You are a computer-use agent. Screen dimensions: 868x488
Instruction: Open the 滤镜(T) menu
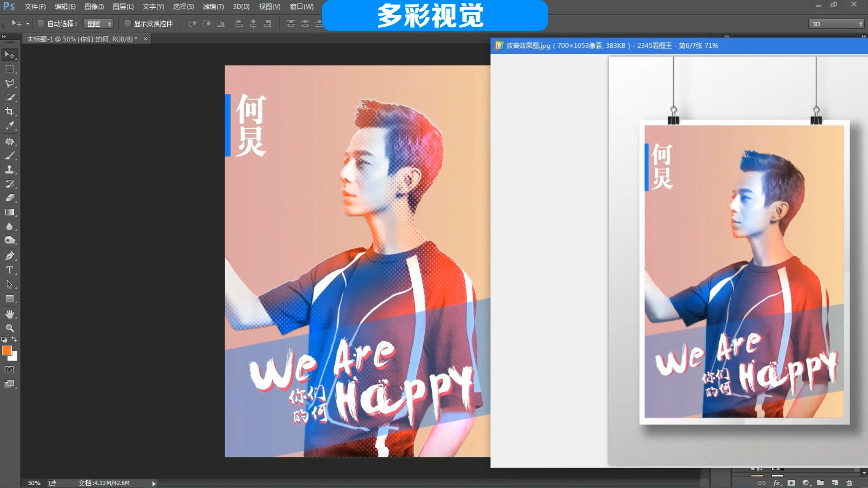coord(213,7)
